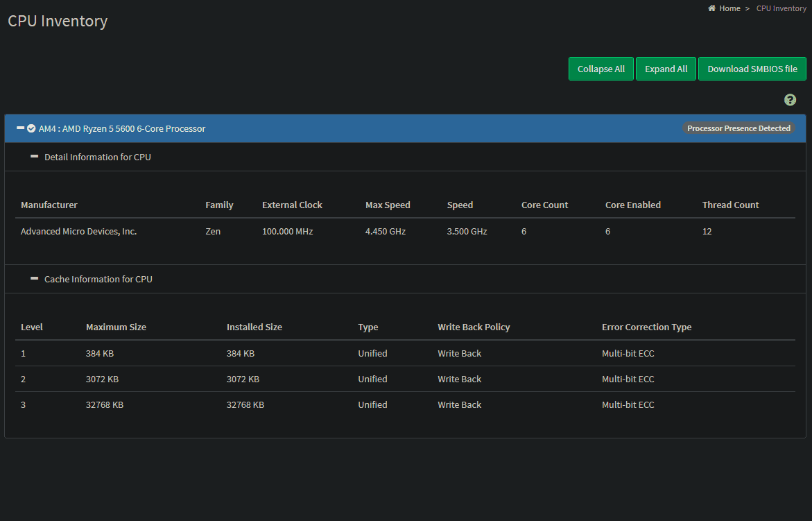The image size is (812, 521).
Task: Select the Zen family value
Action: tap(213, 232)
